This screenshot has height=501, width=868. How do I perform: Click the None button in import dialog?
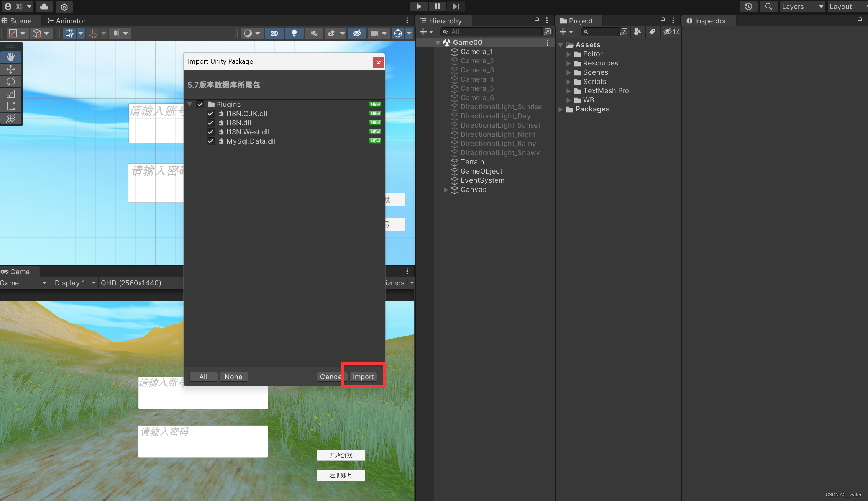coord(233,377)
